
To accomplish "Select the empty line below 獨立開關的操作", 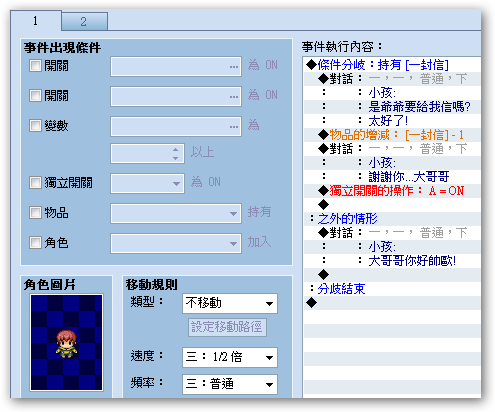I will (x=392, y=205).
